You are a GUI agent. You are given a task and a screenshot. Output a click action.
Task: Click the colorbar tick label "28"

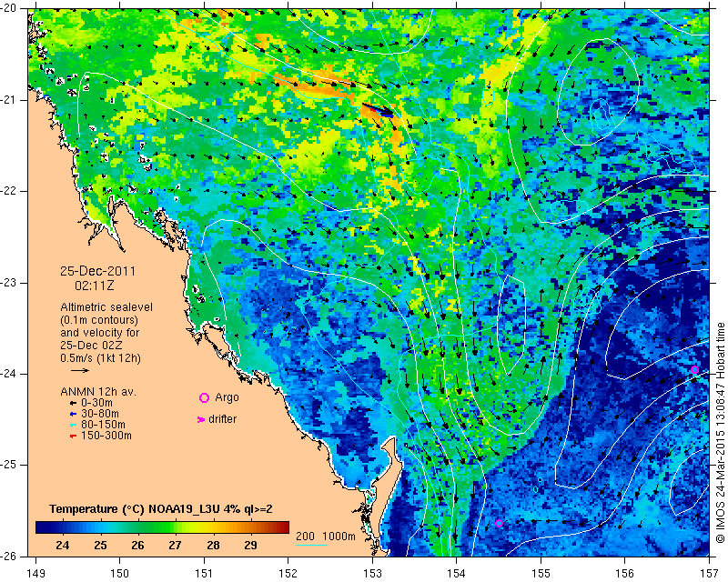click(x=213, y=545)
